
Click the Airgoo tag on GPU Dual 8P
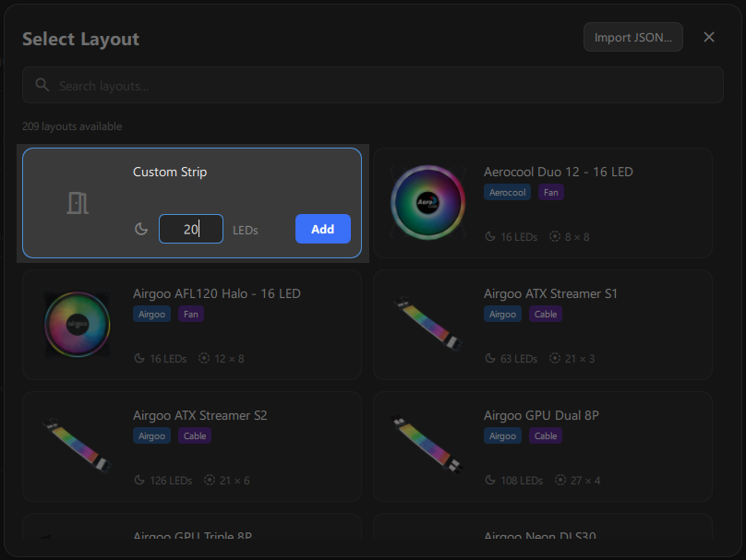[502, 435]
